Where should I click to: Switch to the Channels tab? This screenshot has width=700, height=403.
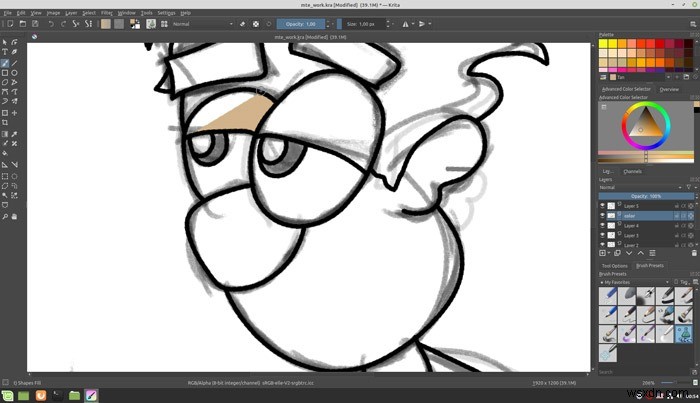(632, 171)
